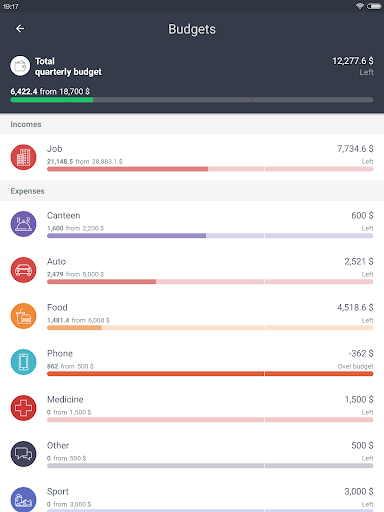The width and height of the screenshot is (384, 512).
Task: Open the Canteen expense label
Action: point(63,216)
